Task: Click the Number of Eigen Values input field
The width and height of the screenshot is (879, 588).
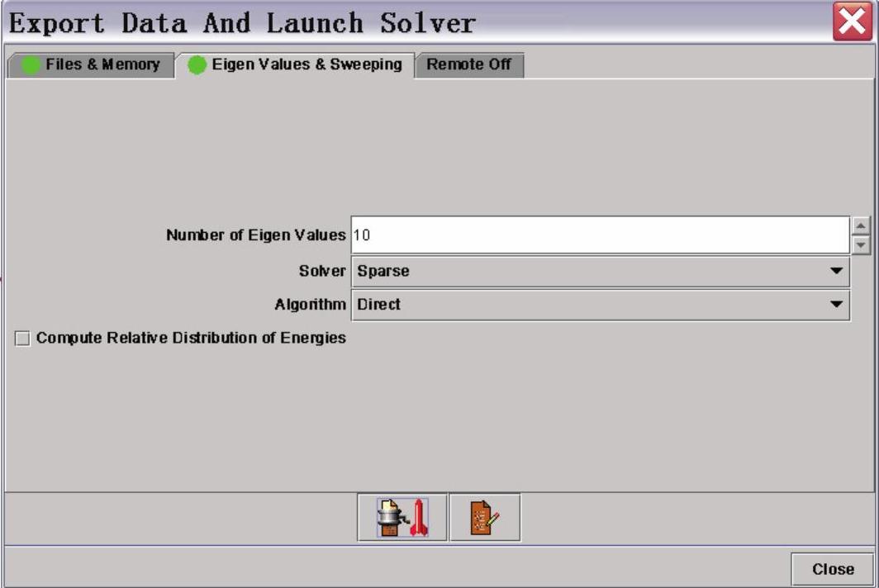Action: pos(600,235)
